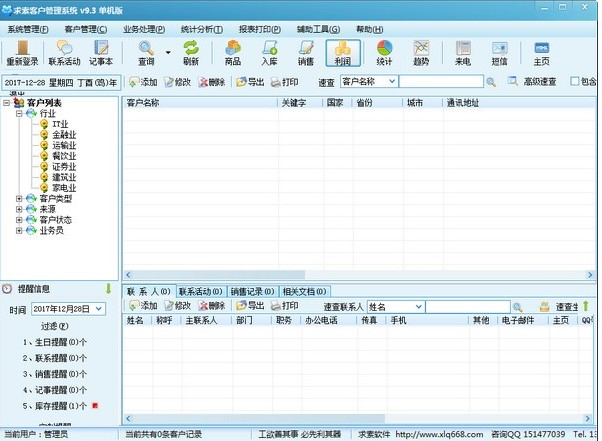Open the 趋势 trend chart tool
The height and width of the screenshot is (441, 602).
[x=421, y=53]
